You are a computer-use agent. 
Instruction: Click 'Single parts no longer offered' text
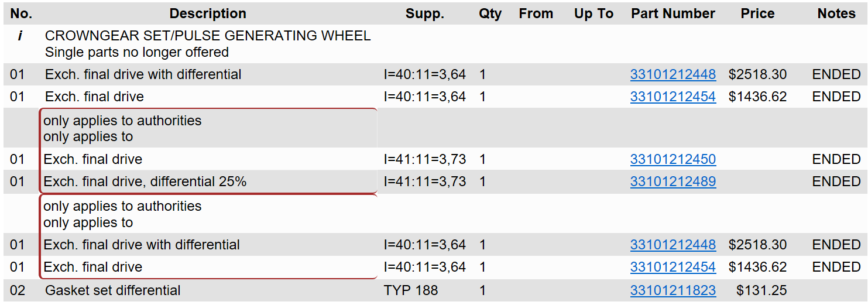[137, 52]
